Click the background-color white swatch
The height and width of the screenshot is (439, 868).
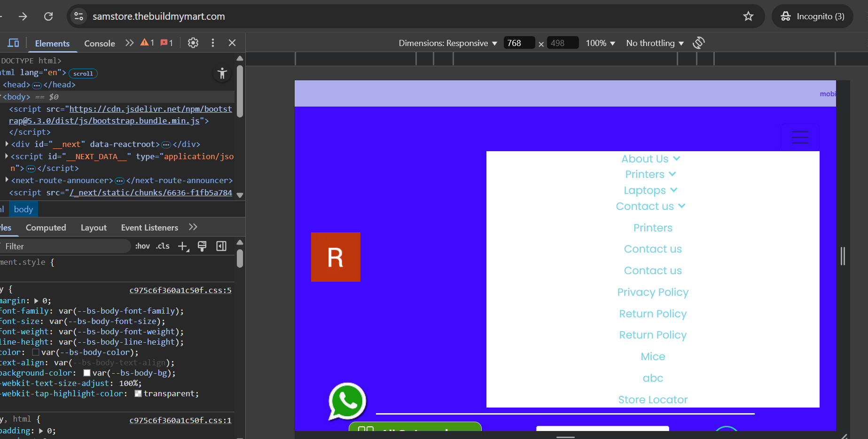click(x=87, y=373)
